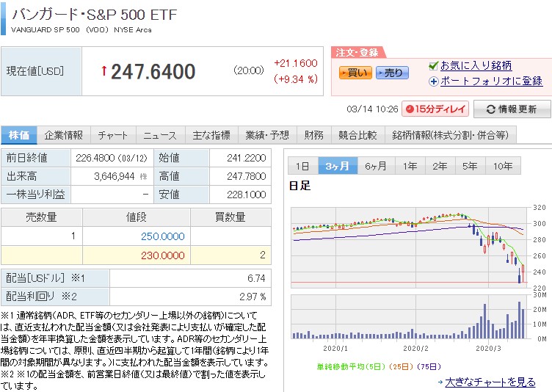Viewport: 552px width, 392px height.
Task: Switch to the 主な指標 tab
Action: (x=211, y=135)
